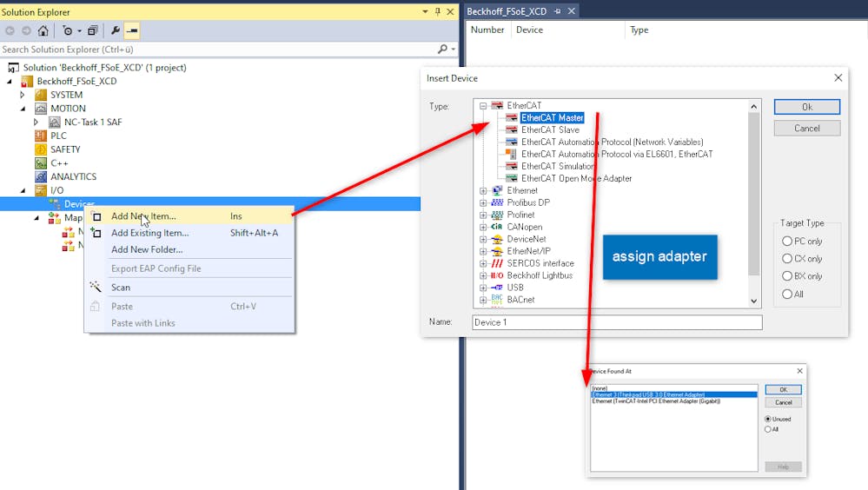Select the MOTION node icon
This screenshot has height=490, width=868.
coord(41,109)
